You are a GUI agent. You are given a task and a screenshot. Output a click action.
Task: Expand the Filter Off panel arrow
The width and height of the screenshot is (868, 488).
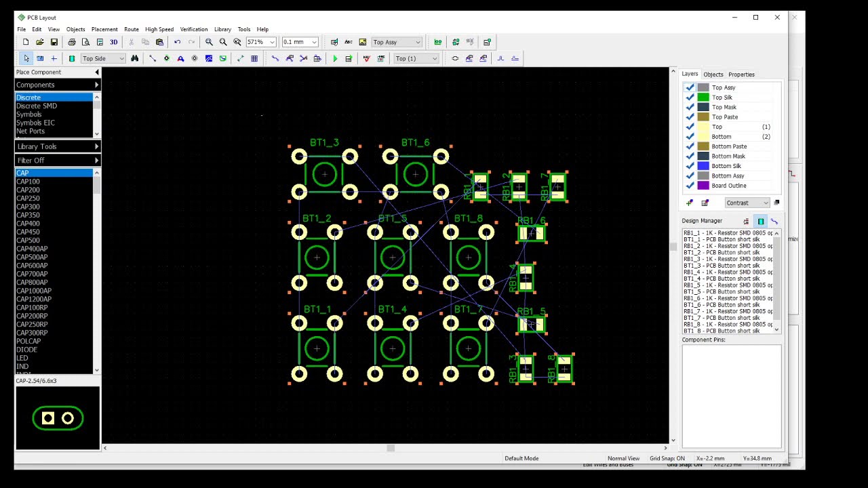click(96, 161)
